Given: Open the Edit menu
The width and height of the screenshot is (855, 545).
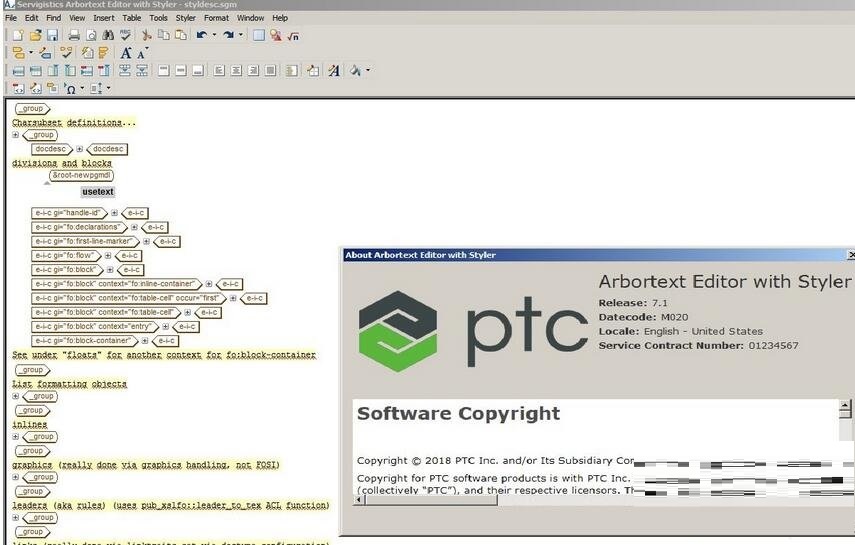Looking at the screenshot, I should pos(32,18).
